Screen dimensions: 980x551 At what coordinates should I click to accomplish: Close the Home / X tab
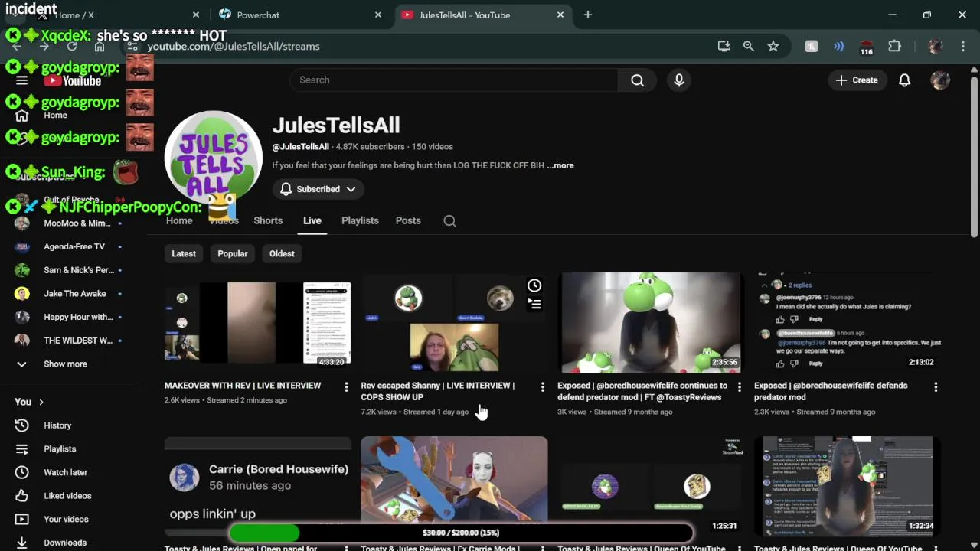[x=195, y=15]
